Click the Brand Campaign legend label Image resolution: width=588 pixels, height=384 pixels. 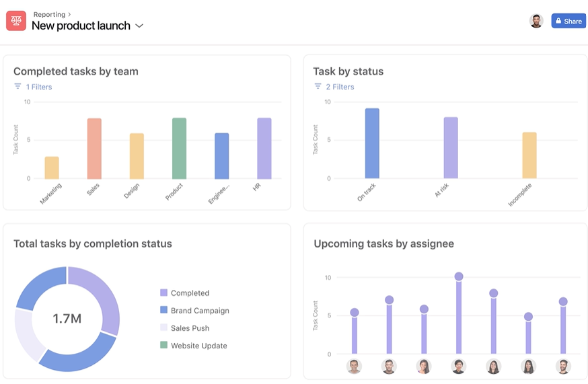200,311
